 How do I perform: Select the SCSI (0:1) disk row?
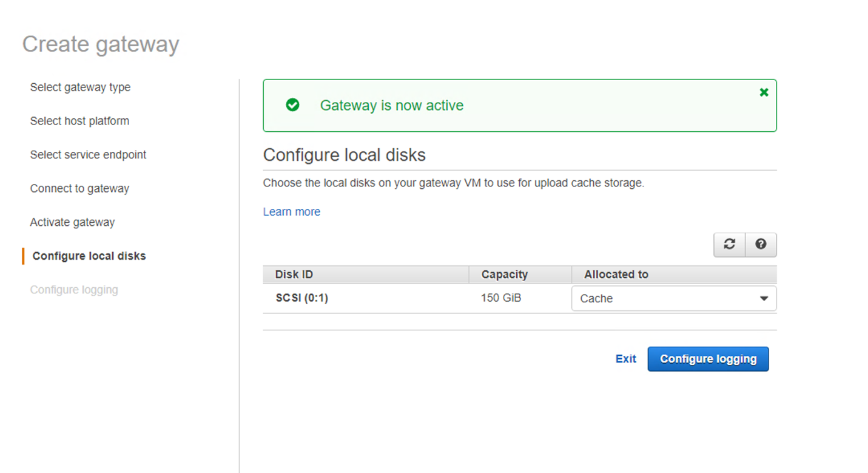(301, 298)
